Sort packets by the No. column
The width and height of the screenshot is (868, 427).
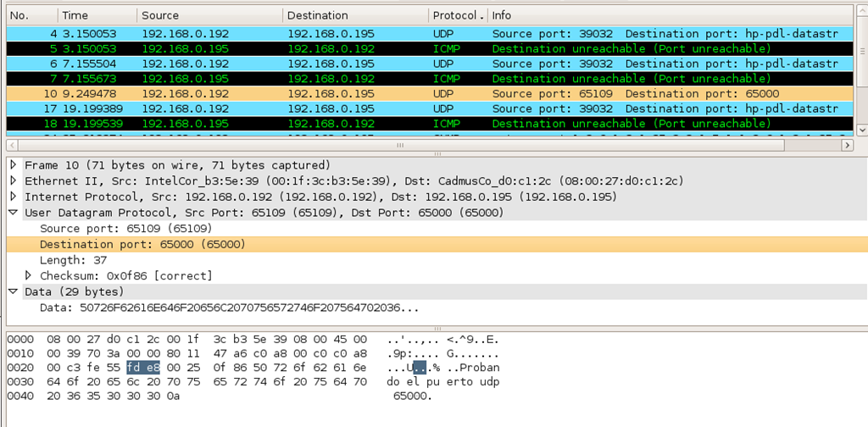[x=31, y=15]
